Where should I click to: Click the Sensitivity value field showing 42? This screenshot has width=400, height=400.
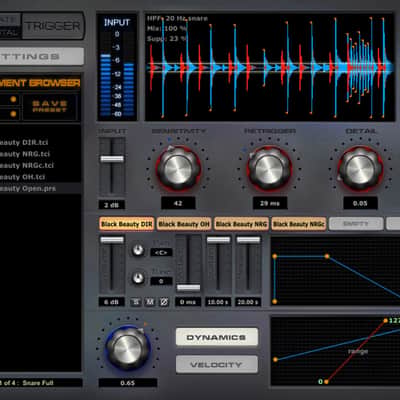pos(178,203)
